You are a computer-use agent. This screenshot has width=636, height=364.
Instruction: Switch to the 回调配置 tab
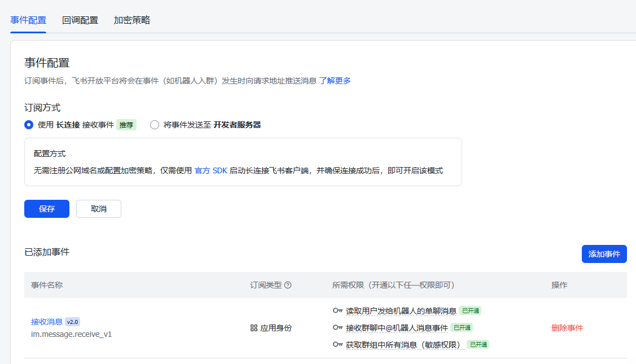[x=79, y=19]
